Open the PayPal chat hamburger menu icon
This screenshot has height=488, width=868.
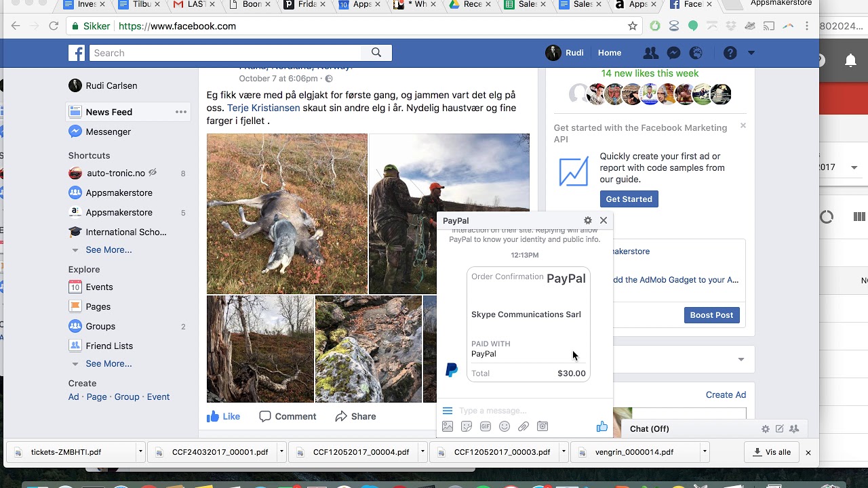[x=448, y=411]
